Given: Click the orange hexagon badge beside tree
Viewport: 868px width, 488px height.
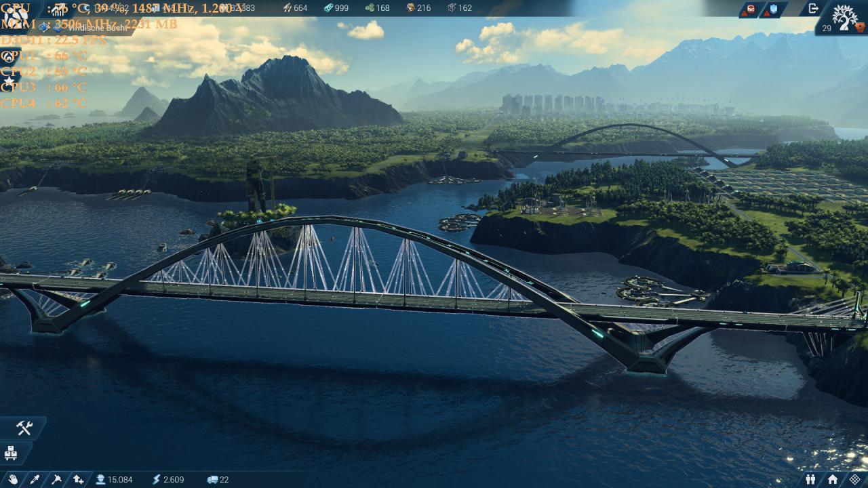Looking at the screenshot, I should click(x=860, y=28).
